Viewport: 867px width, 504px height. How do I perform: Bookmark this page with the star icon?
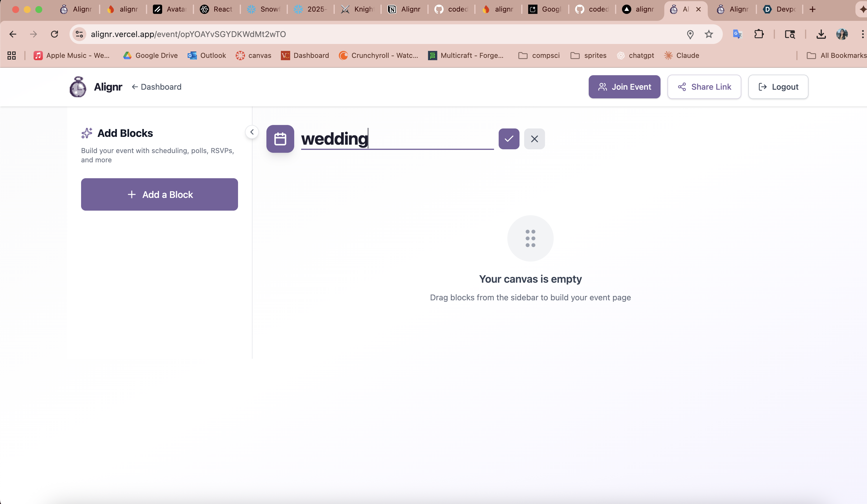708,34
